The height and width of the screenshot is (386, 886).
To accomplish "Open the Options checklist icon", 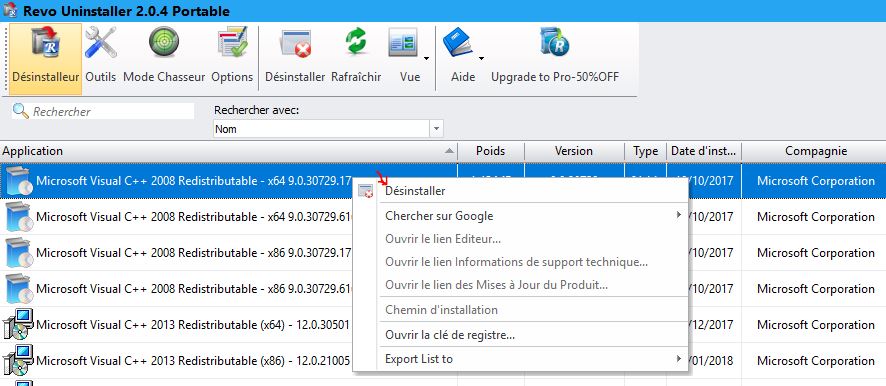I will 232,42.
